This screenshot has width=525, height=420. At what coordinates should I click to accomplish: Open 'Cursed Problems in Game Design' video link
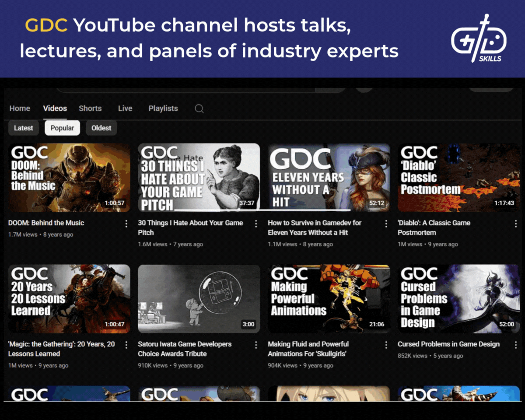click(x=449, y=344)
